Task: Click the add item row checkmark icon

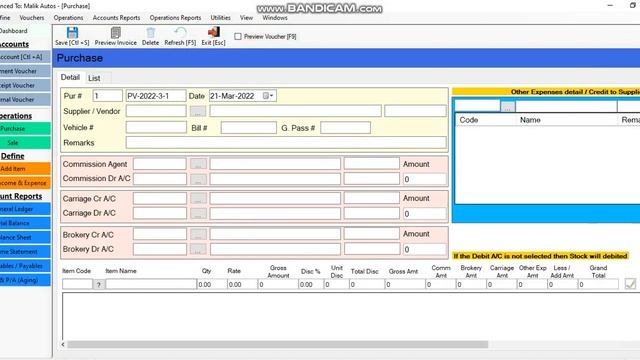Action: coord(630,284)
